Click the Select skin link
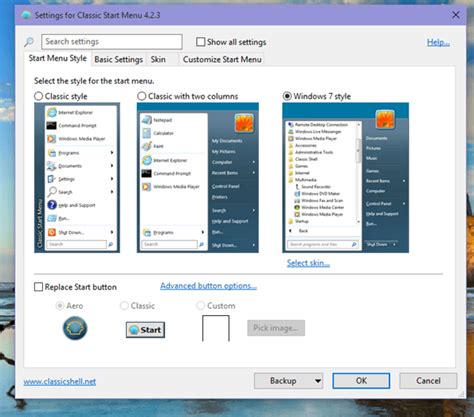Image resolution: width=474 pixels, height=417 pixels. (x=308, y=263)
